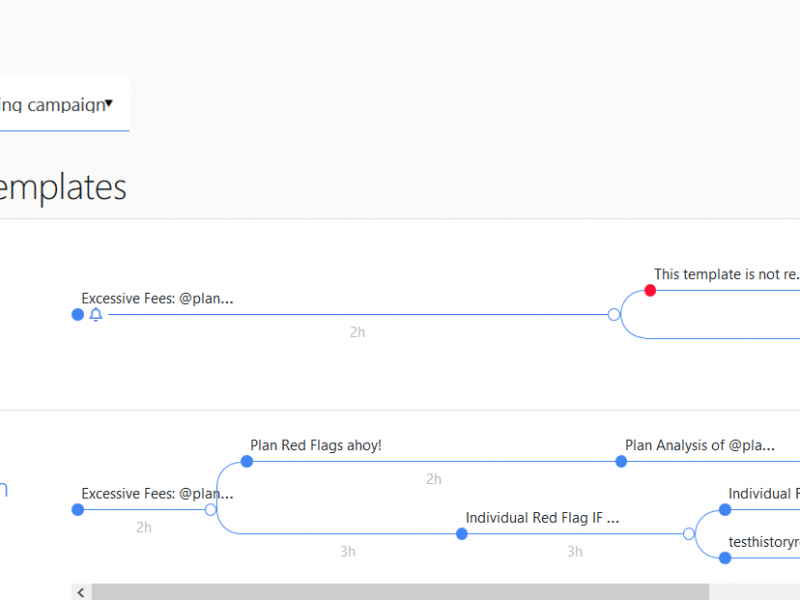
Task: Click the hollow branch node after Individual Red Flag IF
Action: point(688,534)
